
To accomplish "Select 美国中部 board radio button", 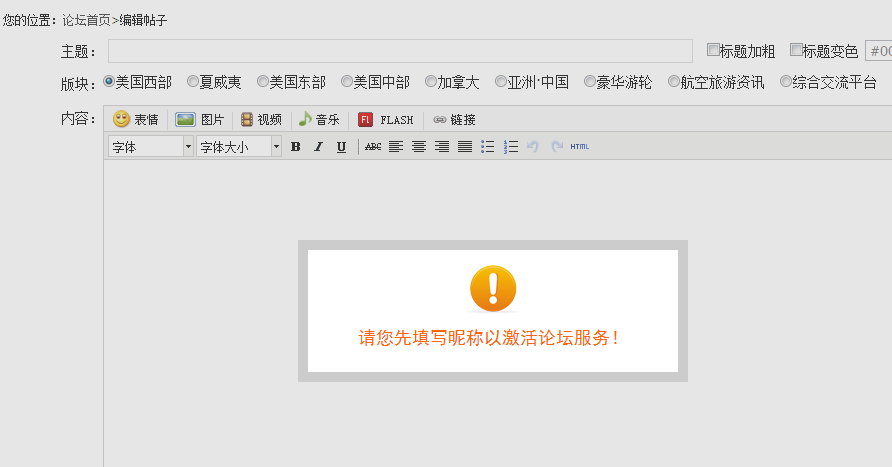I will pyautogui.click(x=346, y=81).
